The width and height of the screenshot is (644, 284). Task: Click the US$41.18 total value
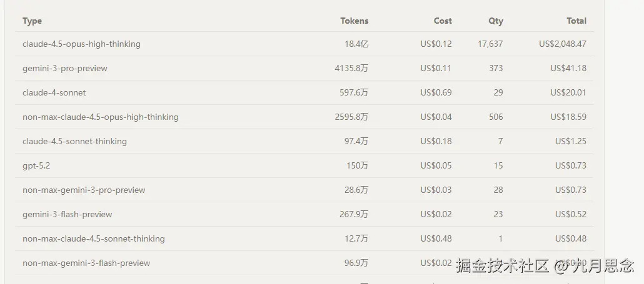coord(568,69)
